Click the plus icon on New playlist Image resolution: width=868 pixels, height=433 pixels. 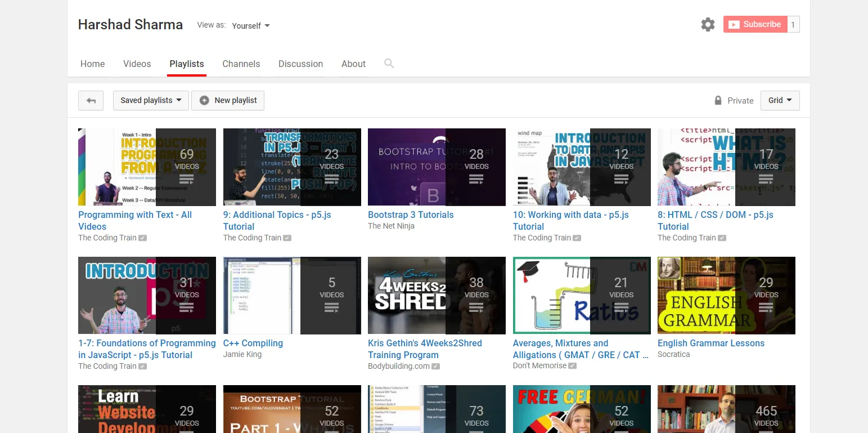204,100
